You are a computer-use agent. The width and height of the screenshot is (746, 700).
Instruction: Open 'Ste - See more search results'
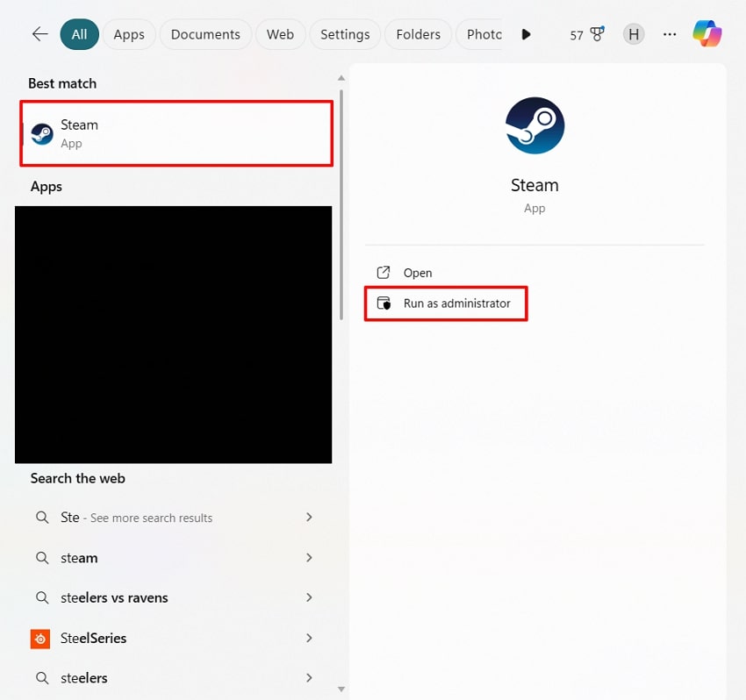[173, 518]
